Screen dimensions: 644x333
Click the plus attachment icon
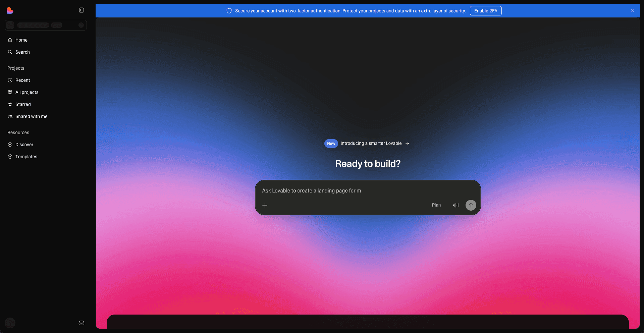[x=265, y=205]
